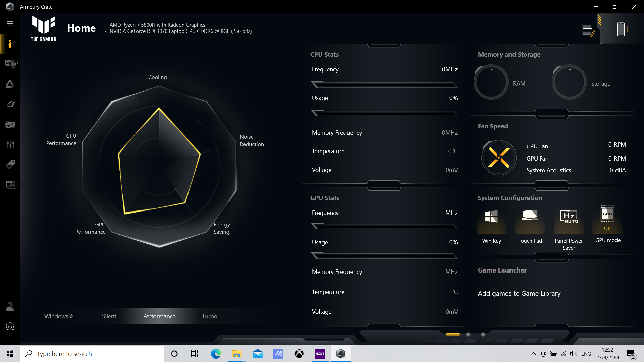This screenshot has height=362, width=644.
Task: Click the CPU Stats panel title
Action: point(324,54)
